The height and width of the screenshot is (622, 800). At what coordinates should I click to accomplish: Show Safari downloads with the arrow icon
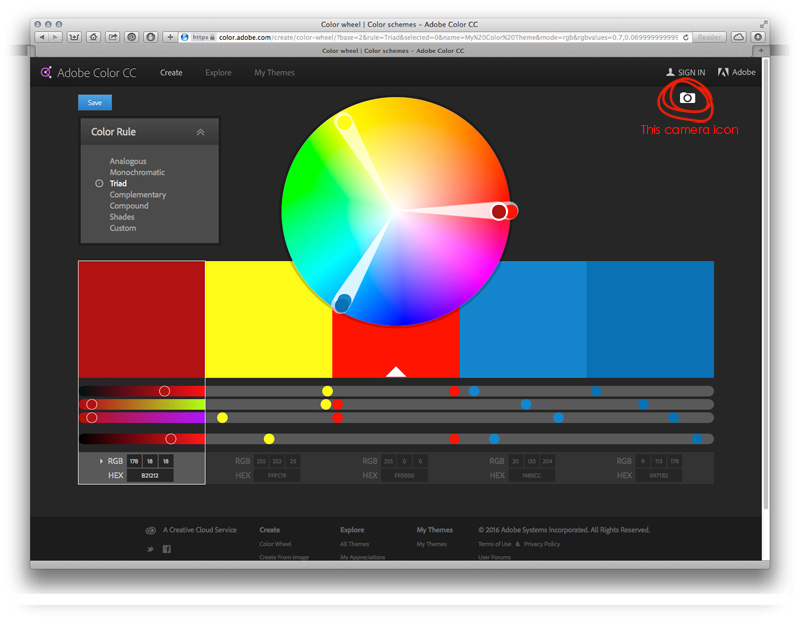[758, 37]
